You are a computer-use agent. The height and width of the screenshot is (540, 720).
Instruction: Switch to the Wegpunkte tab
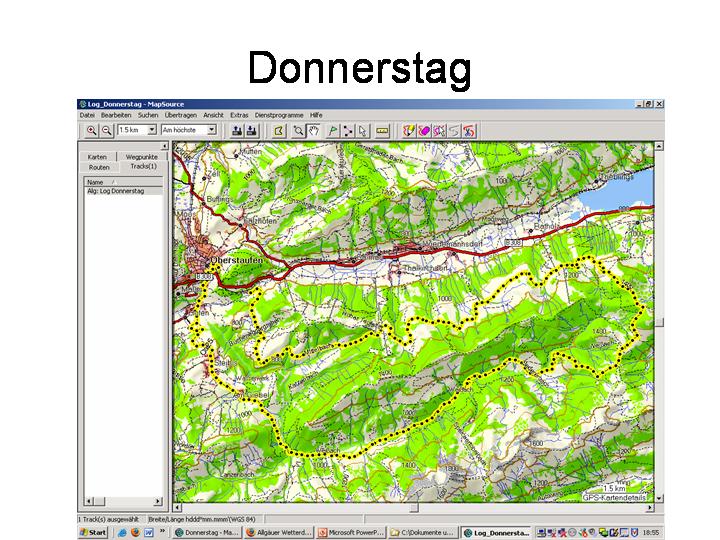click(x=141, y=157)
